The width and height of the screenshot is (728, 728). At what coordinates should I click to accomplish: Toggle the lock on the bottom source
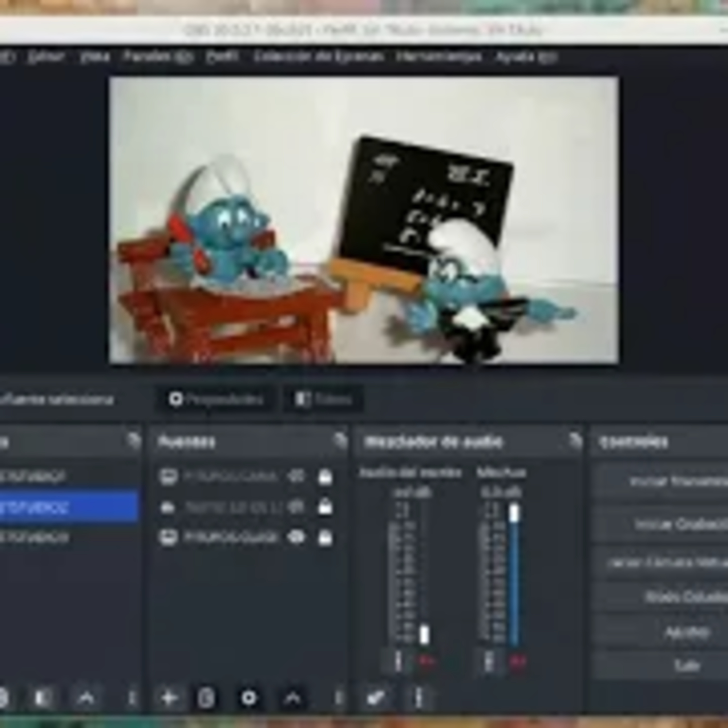coord(325,537)
